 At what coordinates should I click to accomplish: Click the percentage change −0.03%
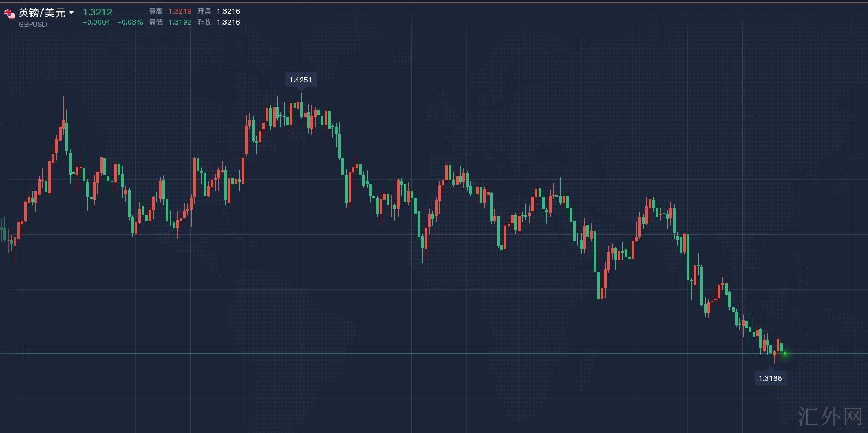130,22
